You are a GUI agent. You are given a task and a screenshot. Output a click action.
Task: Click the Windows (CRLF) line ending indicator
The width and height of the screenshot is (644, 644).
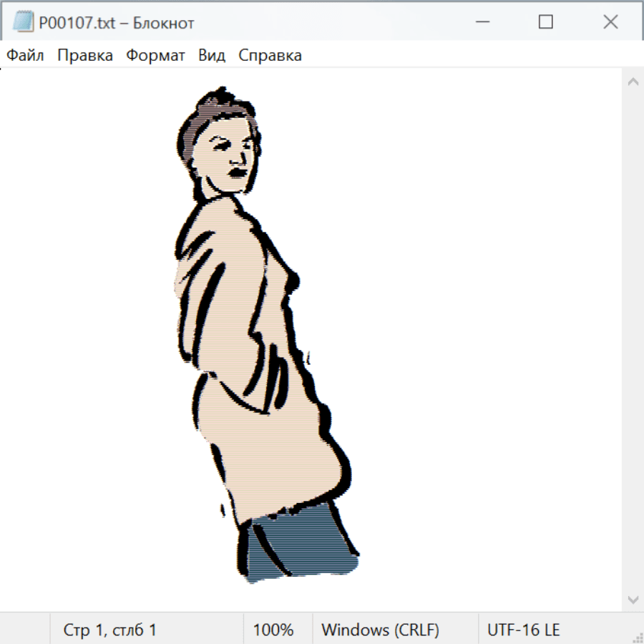pyautogui.click(x=380, y=630)
